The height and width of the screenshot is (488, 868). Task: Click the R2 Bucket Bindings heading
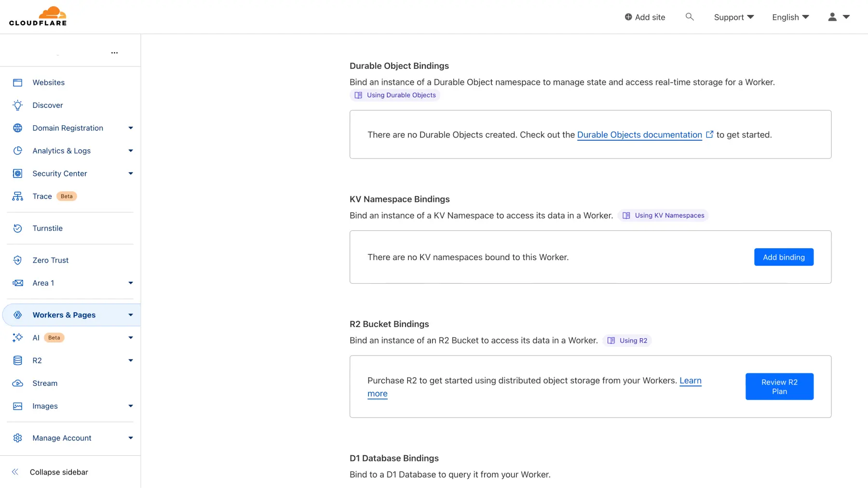pyautogui.click(x=389, y=324)
